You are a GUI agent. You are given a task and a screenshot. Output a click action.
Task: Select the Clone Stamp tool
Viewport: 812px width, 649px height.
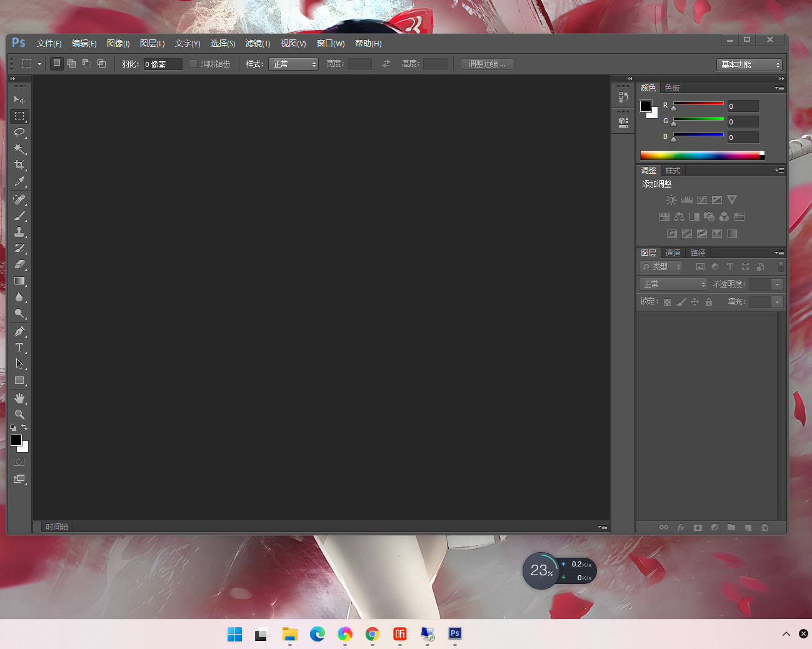pyautogui.click(x=19, y=232)
